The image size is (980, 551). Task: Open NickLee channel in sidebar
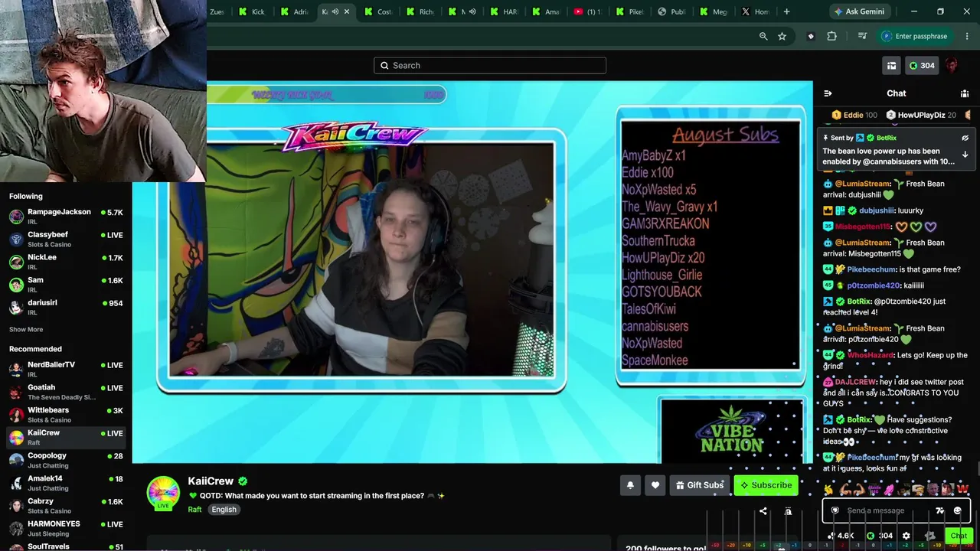[x=66, y=262]
